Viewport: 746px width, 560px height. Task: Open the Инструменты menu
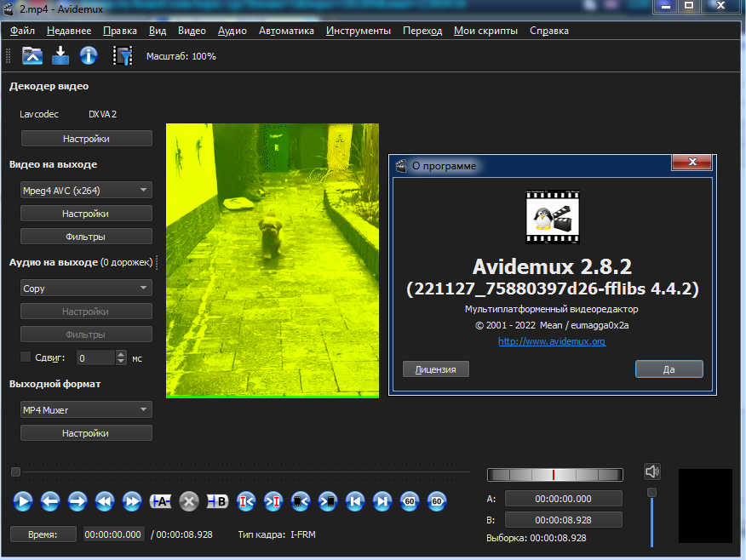click(359, 31)
